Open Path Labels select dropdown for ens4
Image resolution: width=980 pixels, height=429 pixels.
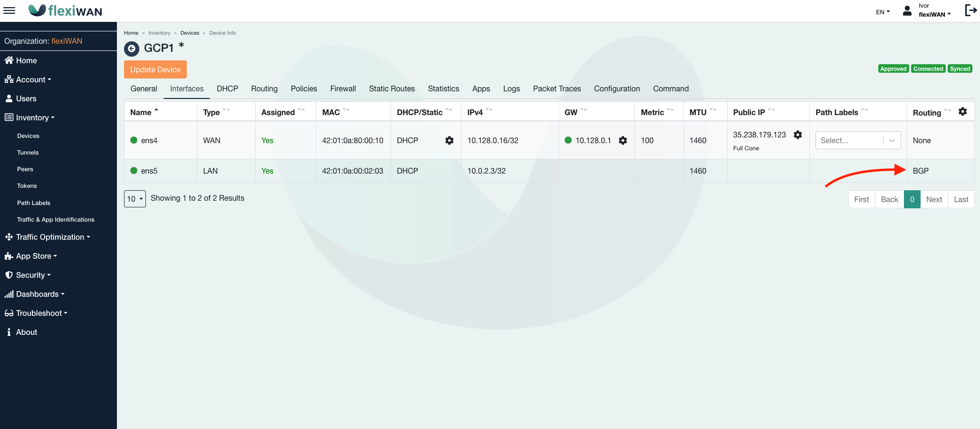point(858,140)
